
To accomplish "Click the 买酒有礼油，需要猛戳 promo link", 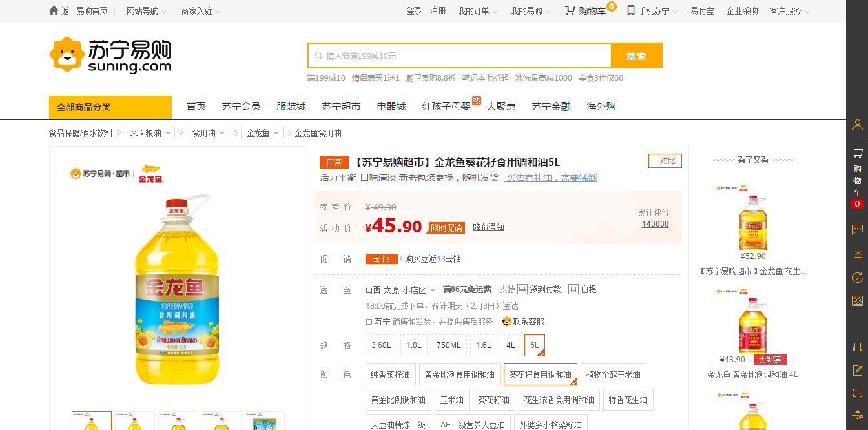I will point(552,178).
